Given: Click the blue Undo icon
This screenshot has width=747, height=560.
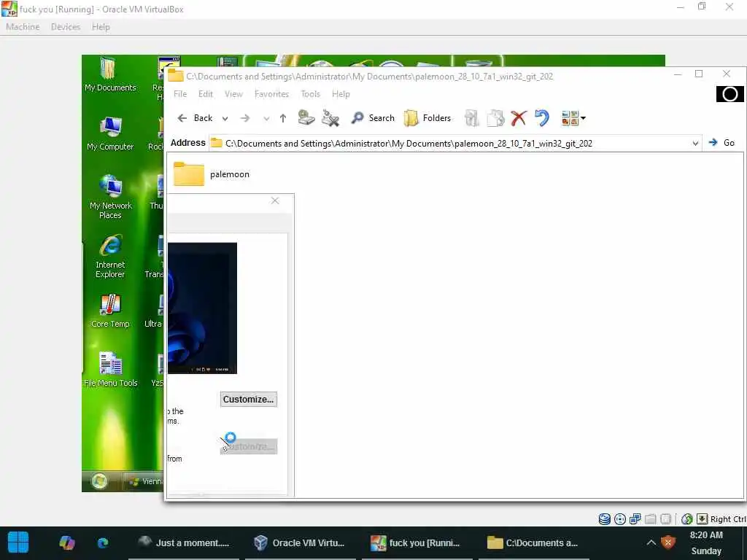Looking at the screenshot, I should pyautogui.click(x=542, y=117).
